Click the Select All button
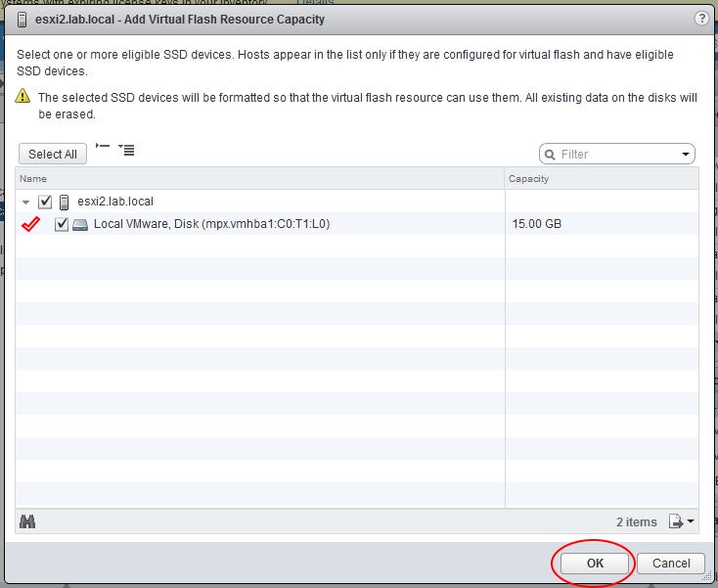Screen dimensions: 718x588 click(x=53, y=154)
